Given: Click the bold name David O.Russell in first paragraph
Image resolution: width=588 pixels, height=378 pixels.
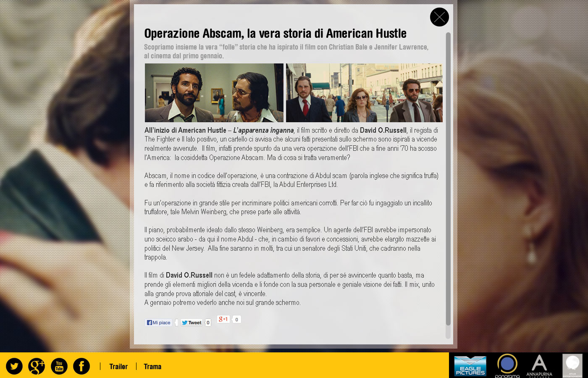Looking at the screenshot, I should click(383, 130).
